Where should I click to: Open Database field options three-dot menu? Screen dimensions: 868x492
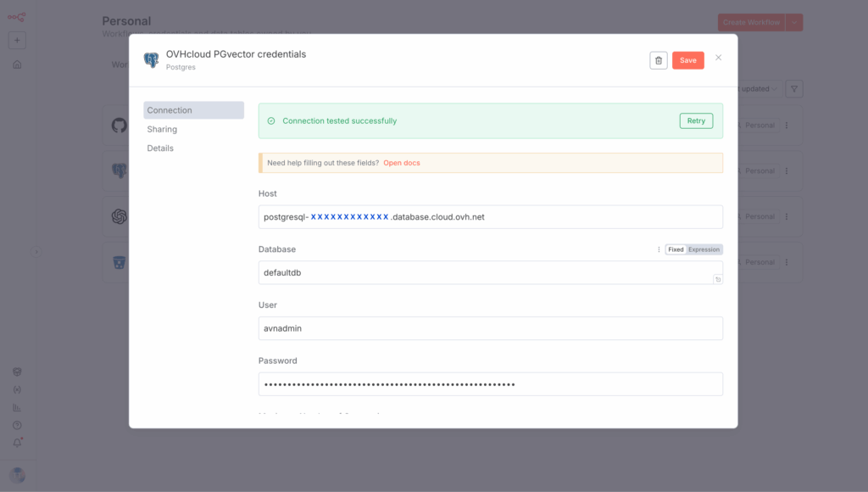click(x=659, y=249)
